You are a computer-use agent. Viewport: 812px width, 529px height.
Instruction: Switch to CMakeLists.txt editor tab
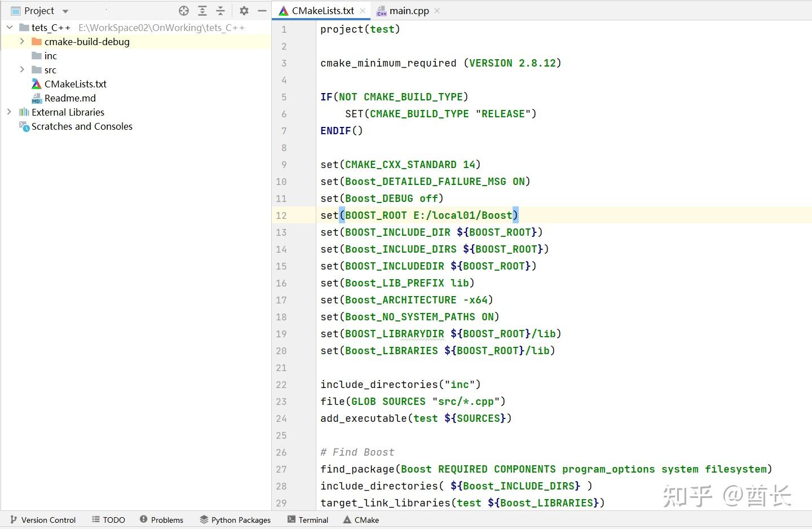pyautogui.click(x=323, y=11)
